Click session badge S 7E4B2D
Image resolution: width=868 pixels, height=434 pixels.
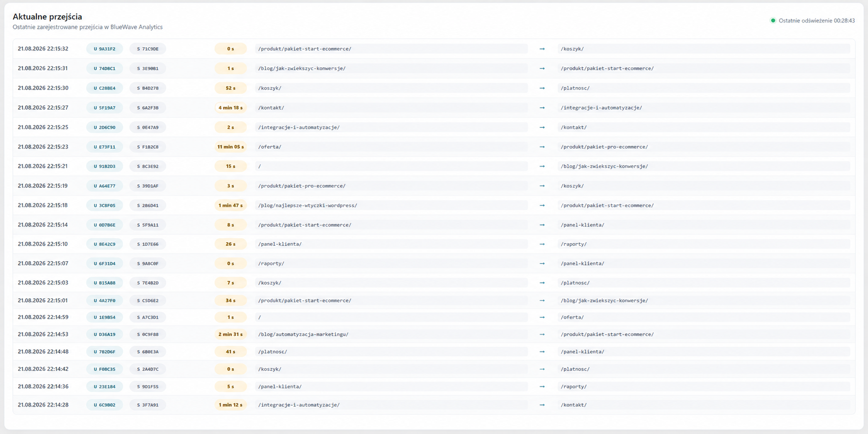pos(148,283)
